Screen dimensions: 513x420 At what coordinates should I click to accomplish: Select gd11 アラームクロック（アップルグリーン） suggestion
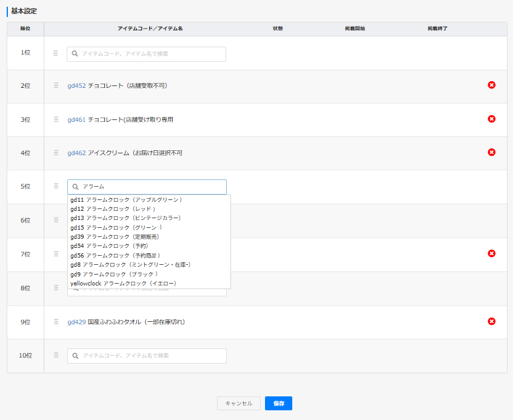[126, 199]
